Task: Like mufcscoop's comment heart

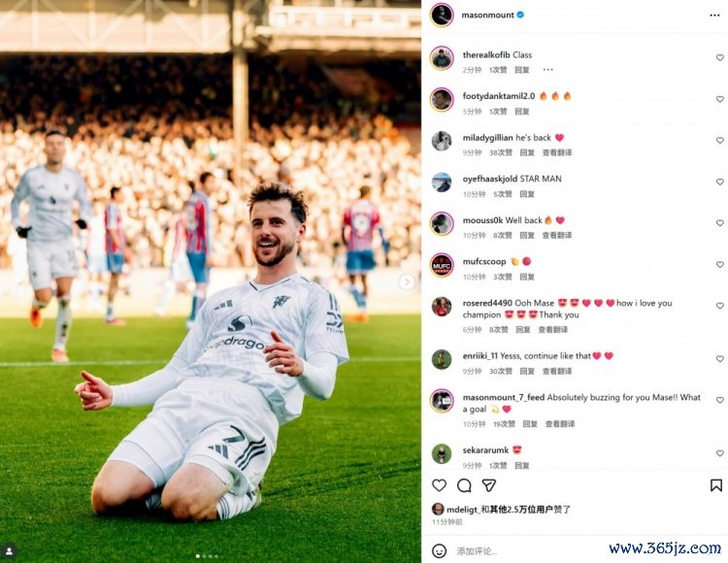Action: 719,265
